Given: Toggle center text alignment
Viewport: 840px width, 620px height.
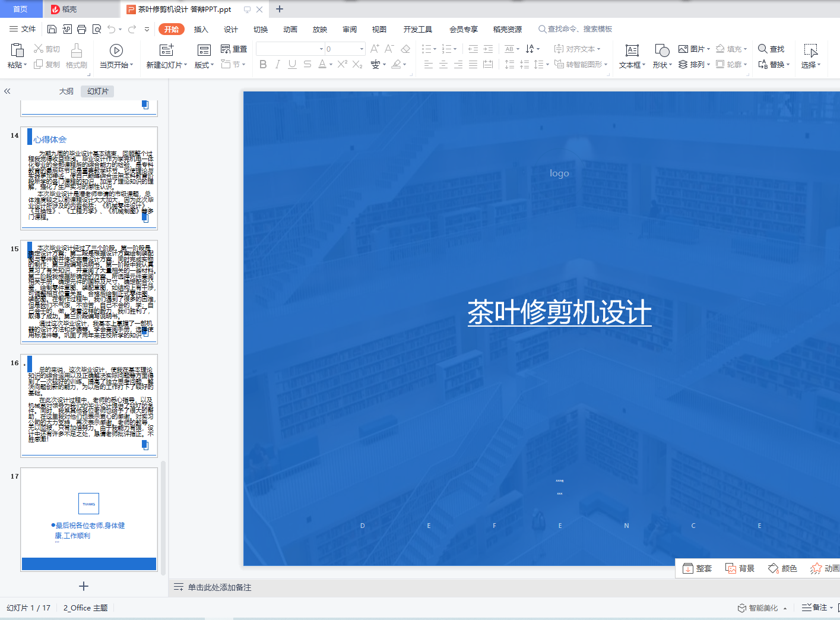Looking at the screenshot, I should pos(443,64).
